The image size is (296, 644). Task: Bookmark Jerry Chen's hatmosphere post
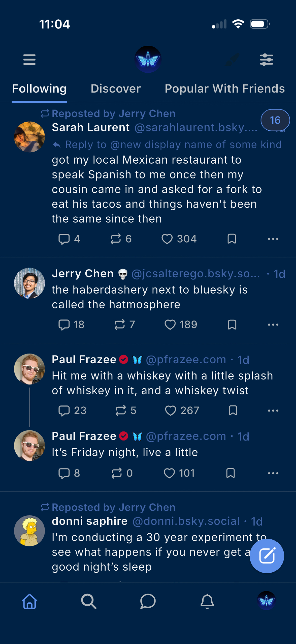[232, 325]
